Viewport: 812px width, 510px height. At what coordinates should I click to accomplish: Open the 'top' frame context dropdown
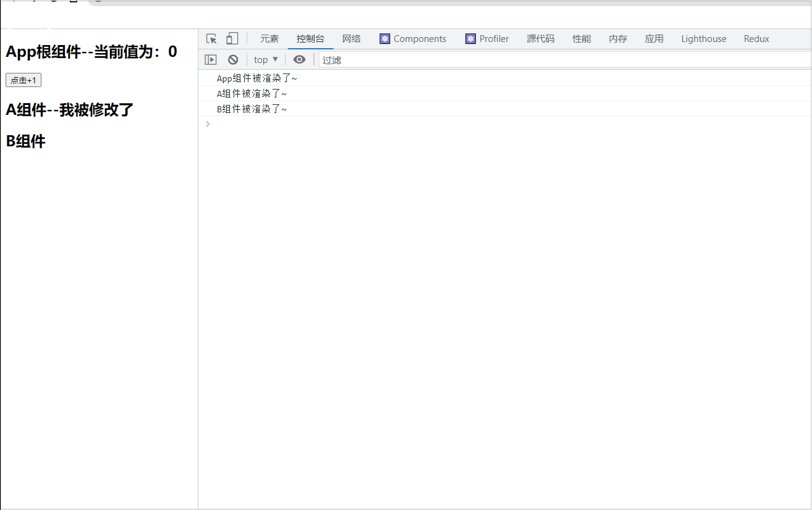[265, 59]
